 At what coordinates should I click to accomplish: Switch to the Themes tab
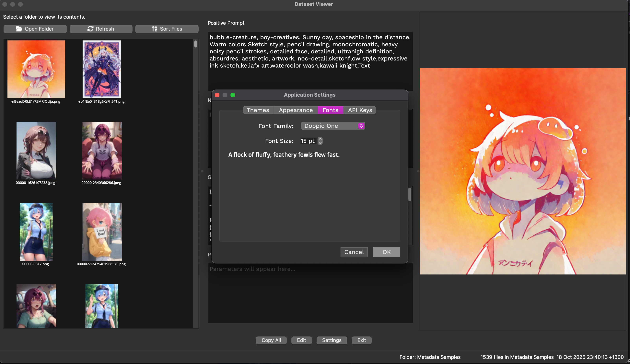click(258, 110)
